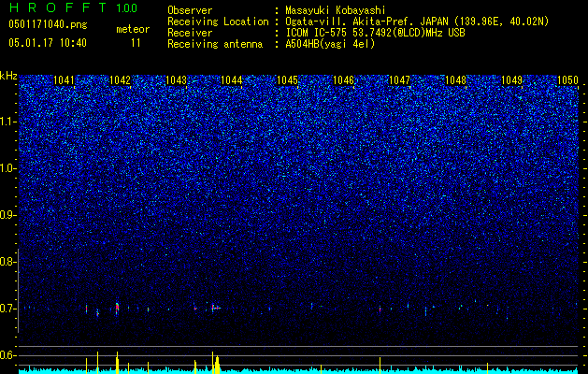Click the Receiving antenna field label
Screen dimensions: 588x374
pyautogui.click(x=215, y=45)
